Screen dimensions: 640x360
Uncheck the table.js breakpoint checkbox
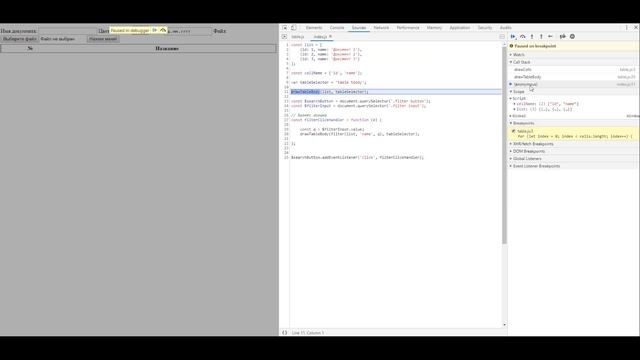tap(513, 131)
